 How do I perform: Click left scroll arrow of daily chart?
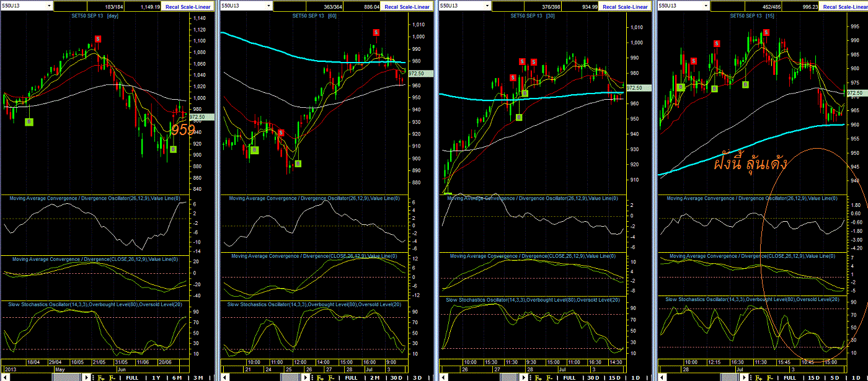[x=5, y=377]
